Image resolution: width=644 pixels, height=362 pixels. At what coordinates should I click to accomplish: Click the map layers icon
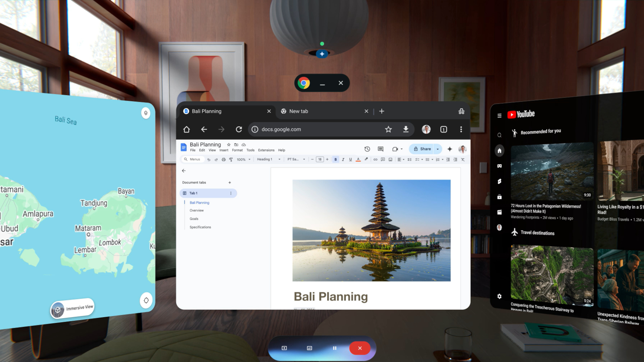146,113
